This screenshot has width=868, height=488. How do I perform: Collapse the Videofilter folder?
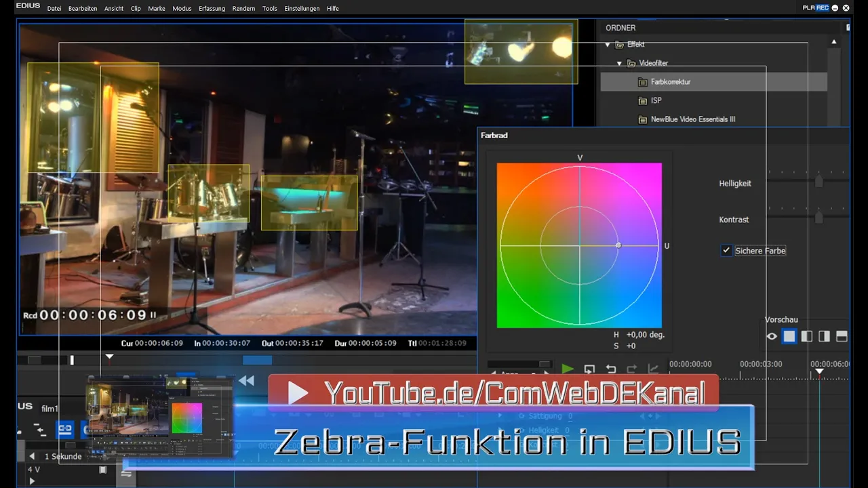pyautogui.click(x=620, y=63)
